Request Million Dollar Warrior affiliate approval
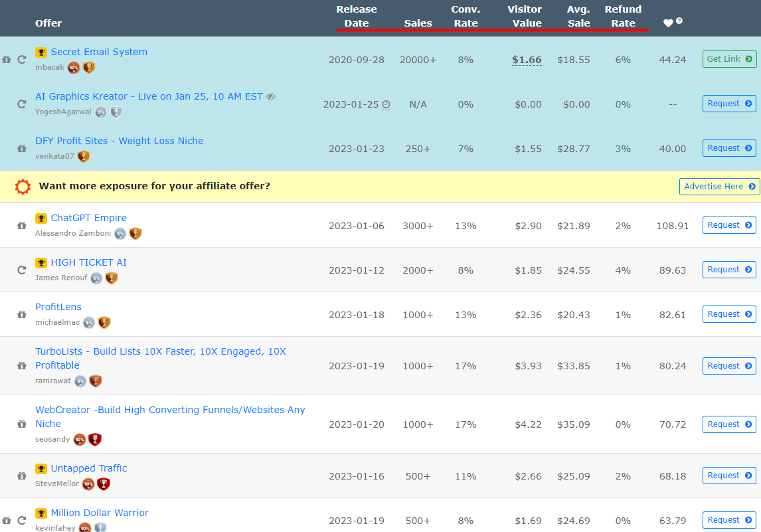Viewport: 761px width, 532px height. point(729,520)
